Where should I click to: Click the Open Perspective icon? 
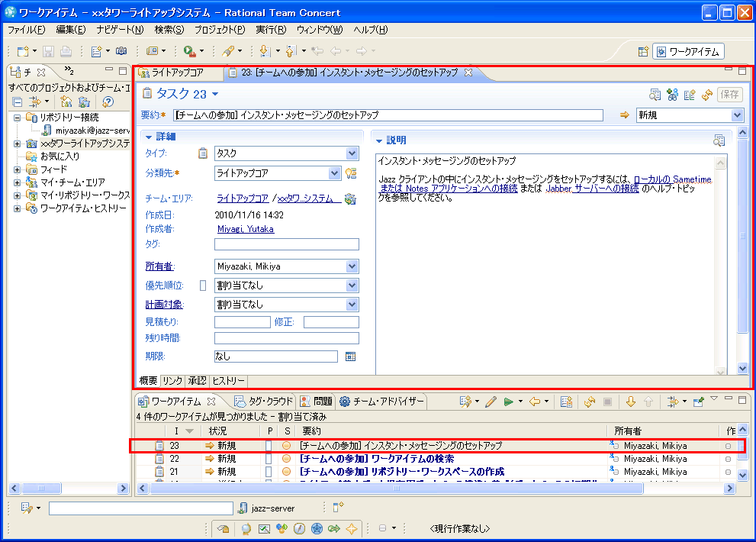click(x=643, y=51)
